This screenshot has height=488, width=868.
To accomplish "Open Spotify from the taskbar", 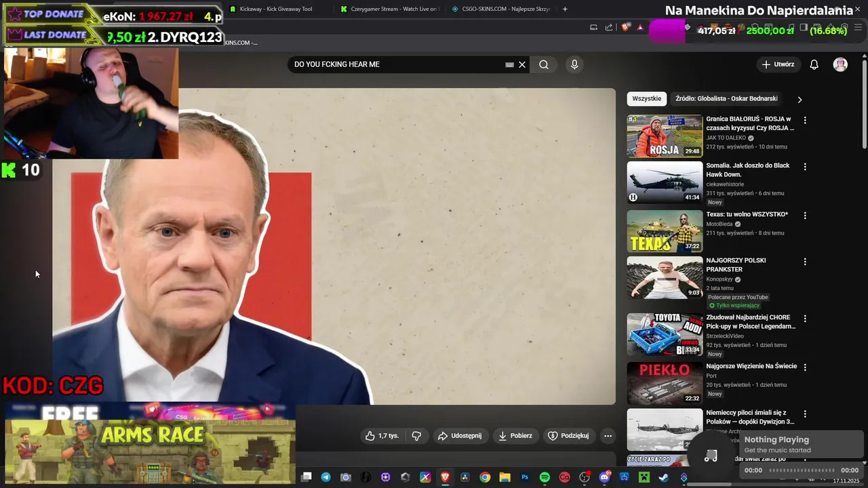I will [545, 477].
